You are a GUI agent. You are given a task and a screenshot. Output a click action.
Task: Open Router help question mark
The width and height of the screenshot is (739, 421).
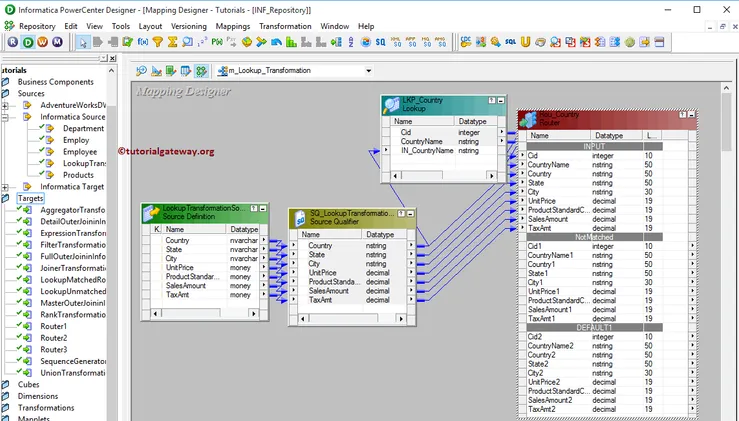click(682, 114)
